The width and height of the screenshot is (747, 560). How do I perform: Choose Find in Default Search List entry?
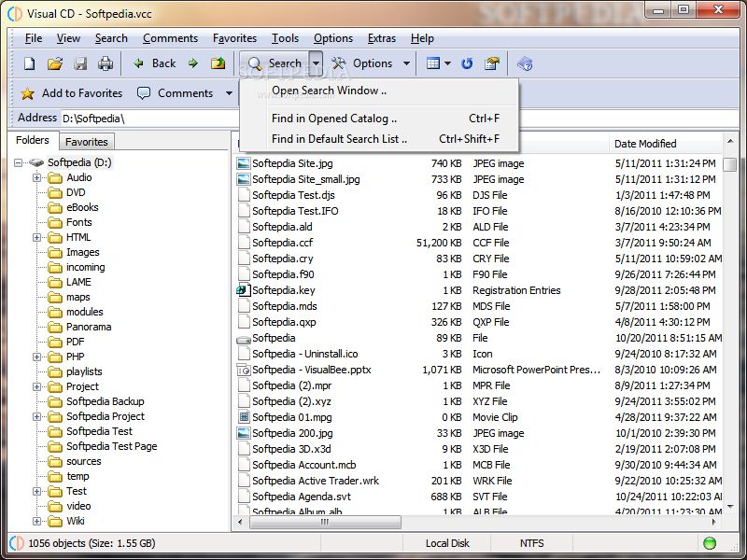(379, 138)
